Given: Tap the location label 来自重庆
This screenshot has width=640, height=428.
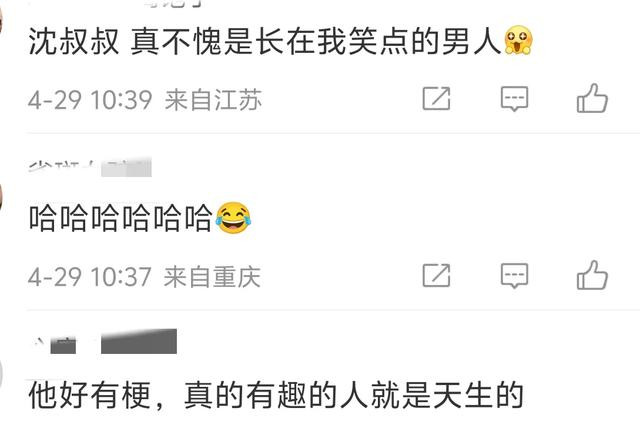Looking at the screenshot, I should (x=212, y=277).
